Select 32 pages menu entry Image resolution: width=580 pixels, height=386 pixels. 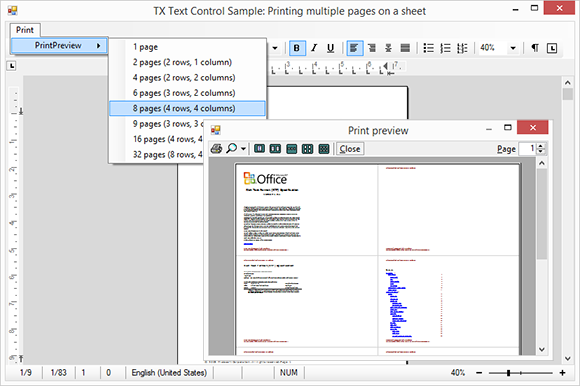coord(157,155)
